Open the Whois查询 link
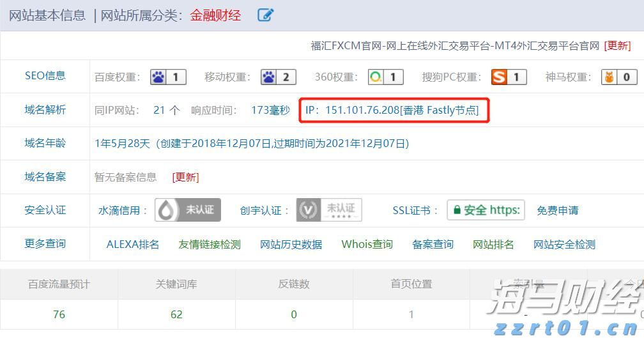The height and width of the screenshot is (338, 644). 367,244
